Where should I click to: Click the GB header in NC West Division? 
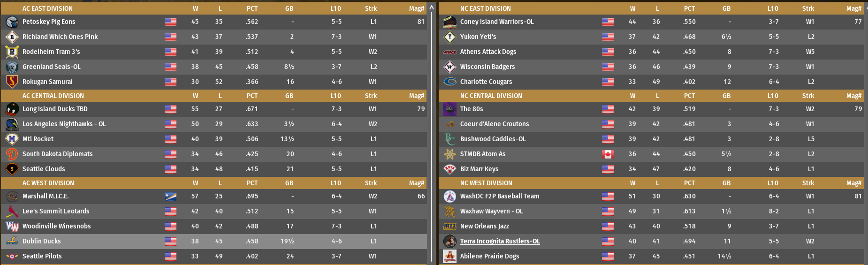(x=726, y=183)
